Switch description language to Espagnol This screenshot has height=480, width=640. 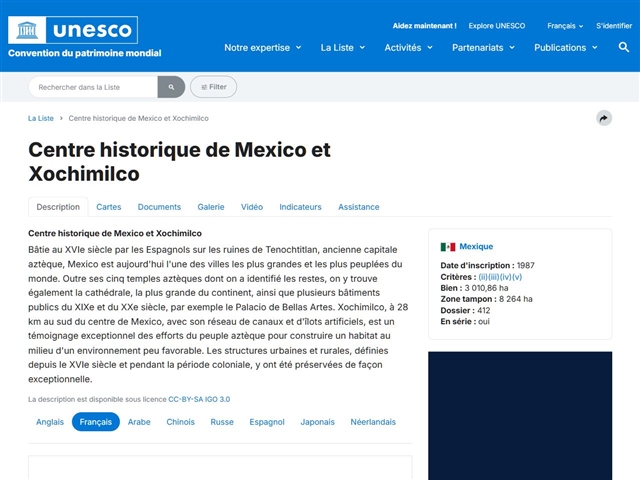[267, 422]
